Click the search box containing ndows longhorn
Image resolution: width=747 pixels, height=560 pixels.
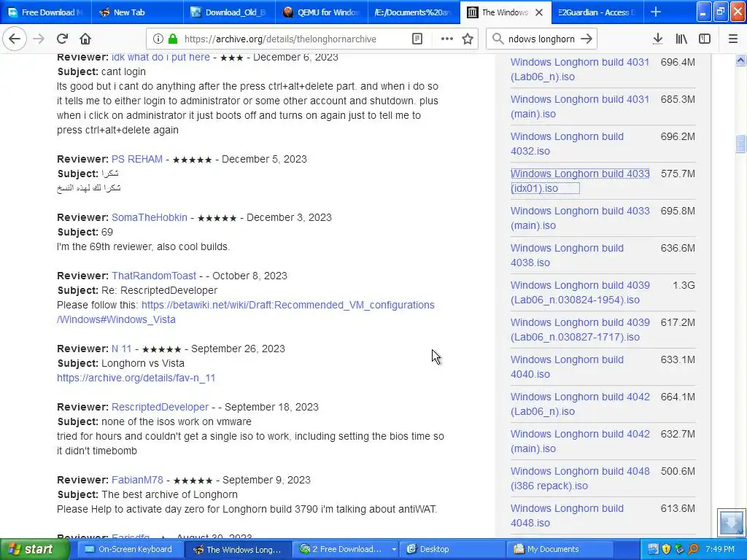coord(541,39)
